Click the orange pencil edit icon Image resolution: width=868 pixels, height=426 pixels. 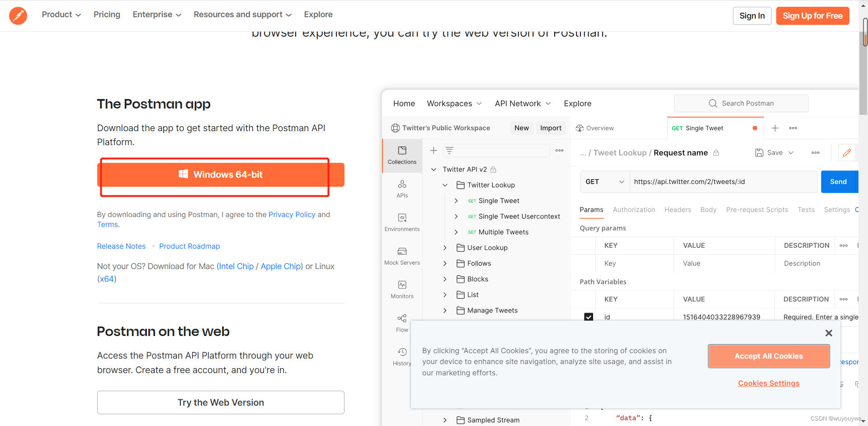point(847,153)
